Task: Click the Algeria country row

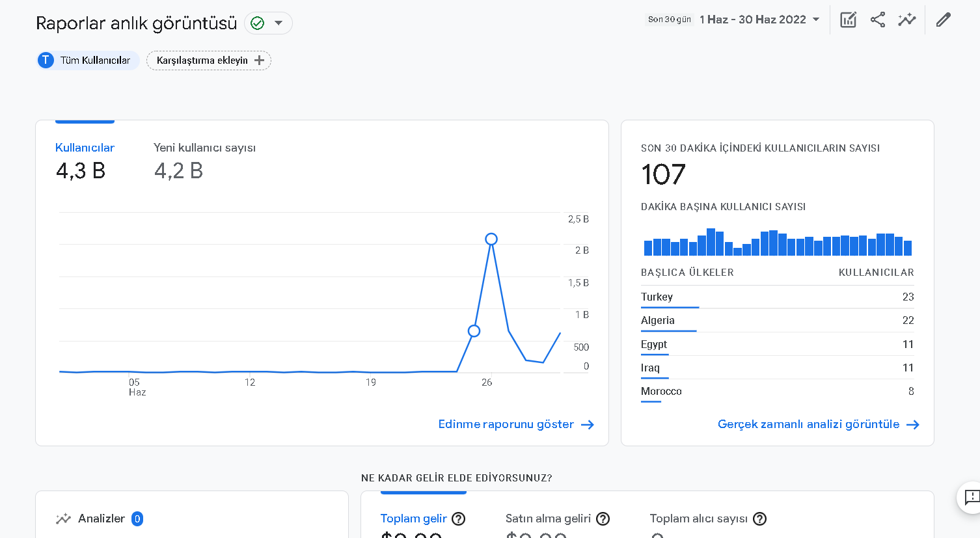Action: click(x=777, y=320)
